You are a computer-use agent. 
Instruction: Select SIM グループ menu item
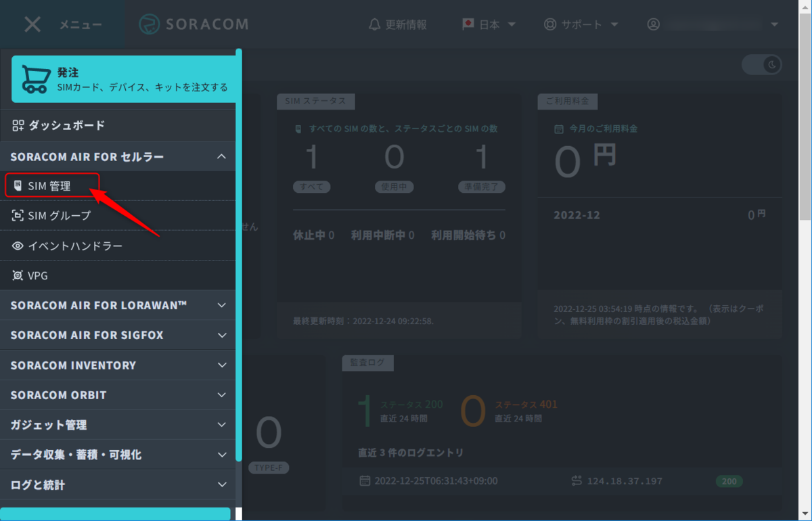tap(118, 215)
